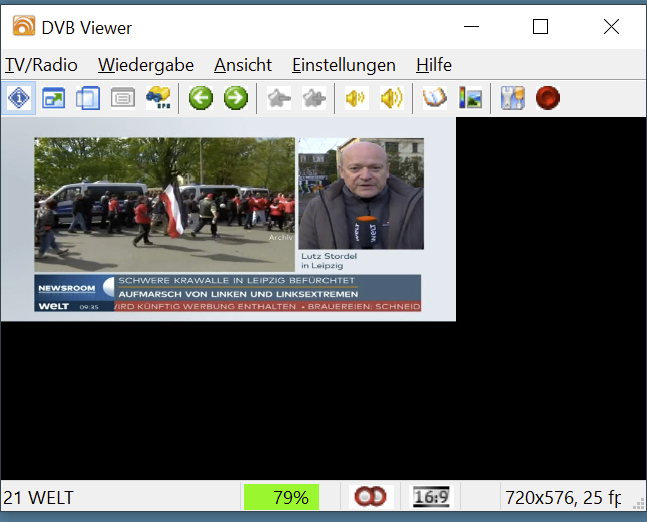Open the Ansicht menu
Viewport: 647px width, 522px height.
coord(243,65)
